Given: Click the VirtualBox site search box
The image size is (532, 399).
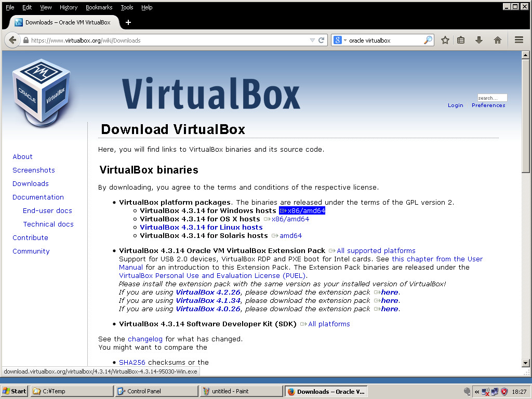Looking at the screenshot, I should (x=492, y=98).
